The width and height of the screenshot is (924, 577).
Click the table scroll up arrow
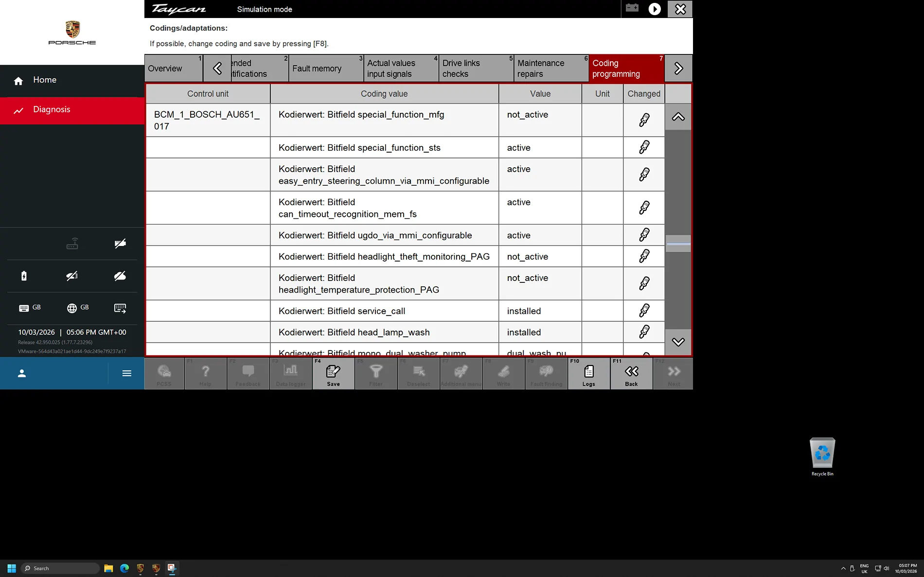(x=678, y=117)
